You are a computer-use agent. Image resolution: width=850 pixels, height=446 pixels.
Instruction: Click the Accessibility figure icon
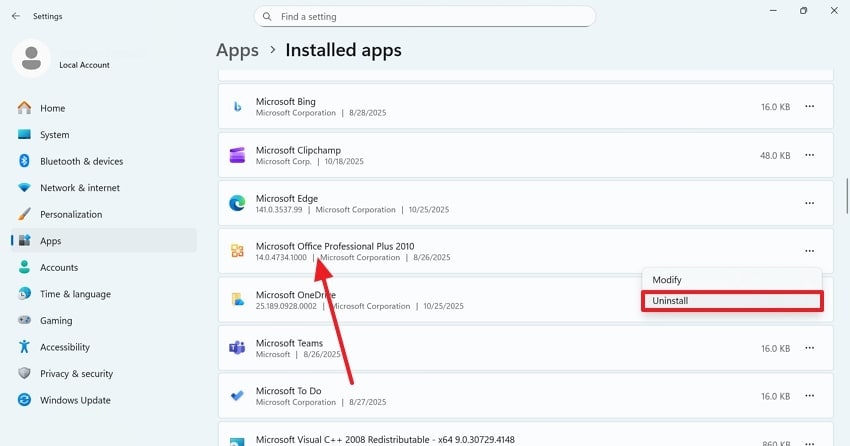(24, 346)
